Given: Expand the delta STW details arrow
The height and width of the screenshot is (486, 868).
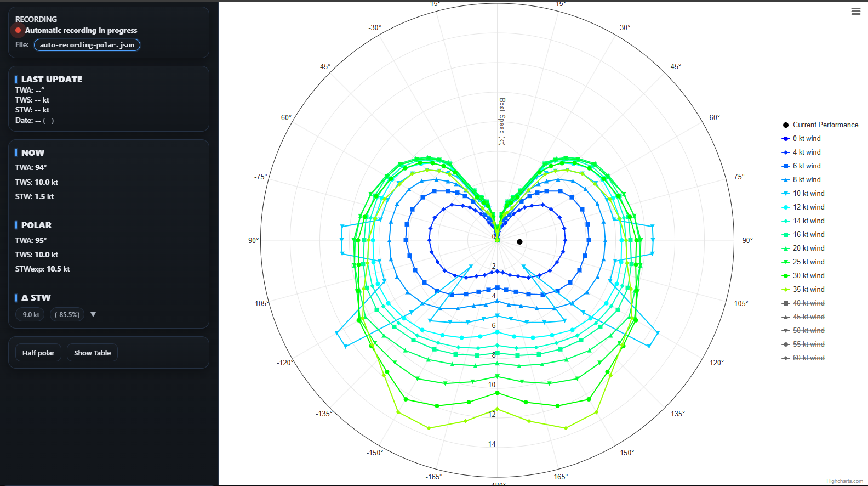Looking at the screenshot, I should coord(93,314).
